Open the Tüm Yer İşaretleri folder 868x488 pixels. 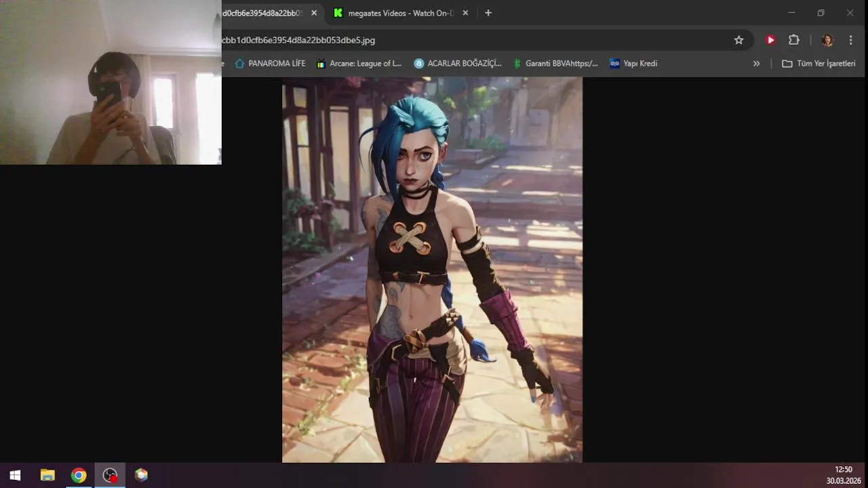[x=818, y=64]
